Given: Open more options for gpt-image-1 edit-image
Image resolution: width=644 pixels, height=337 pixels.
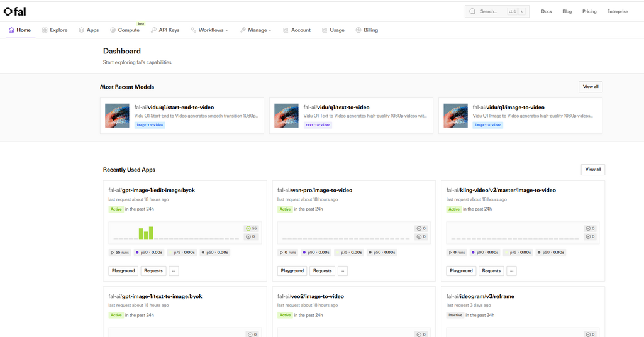Looking at the screenshot, I should tap(174, 271).
